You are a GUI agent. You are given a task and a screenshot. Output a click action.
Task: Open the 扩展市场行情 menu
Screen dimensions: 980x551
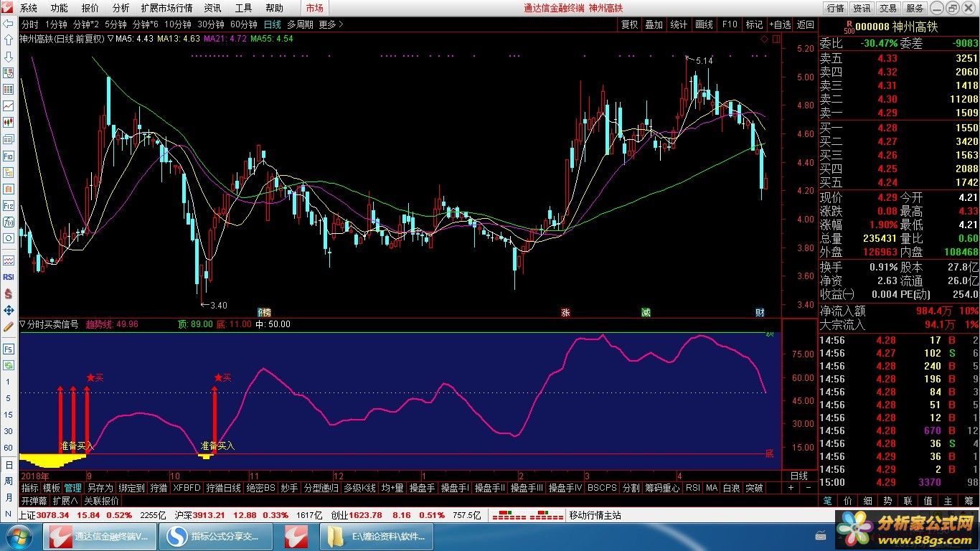[166, 8]
